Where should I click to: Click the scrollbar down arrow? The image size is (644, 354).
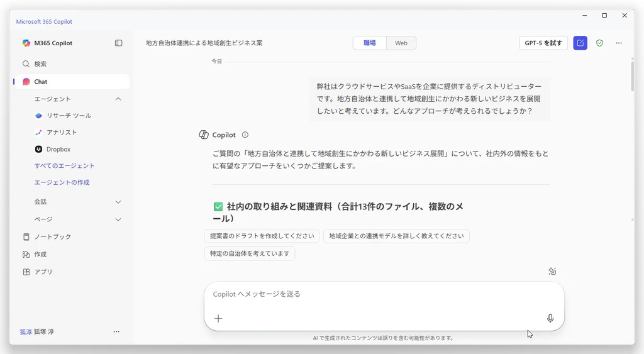tap(633, 219)
